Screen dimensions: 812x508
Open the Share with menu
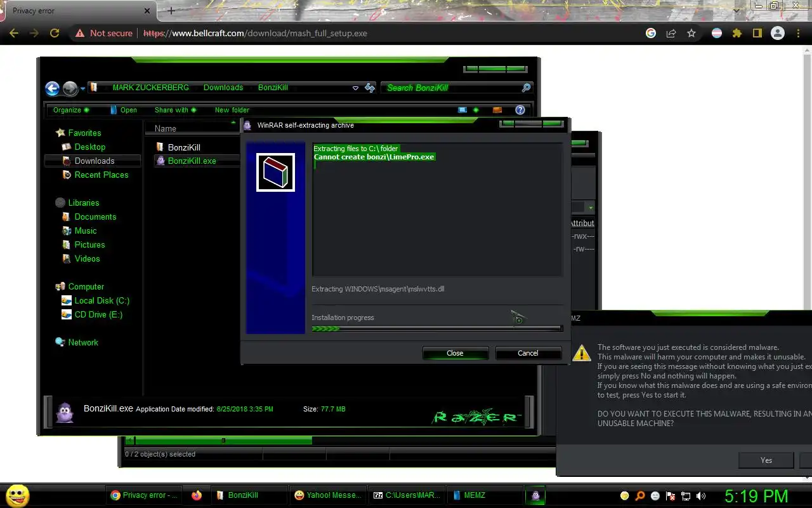click(176, 110)
